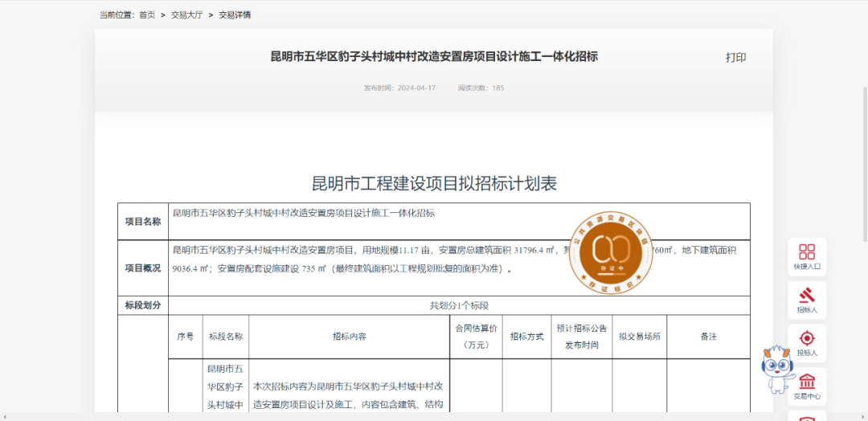Screen dimensions: 868x421
Task: Click the cartoon mascot assistant
Action: [x=776, y=370]
